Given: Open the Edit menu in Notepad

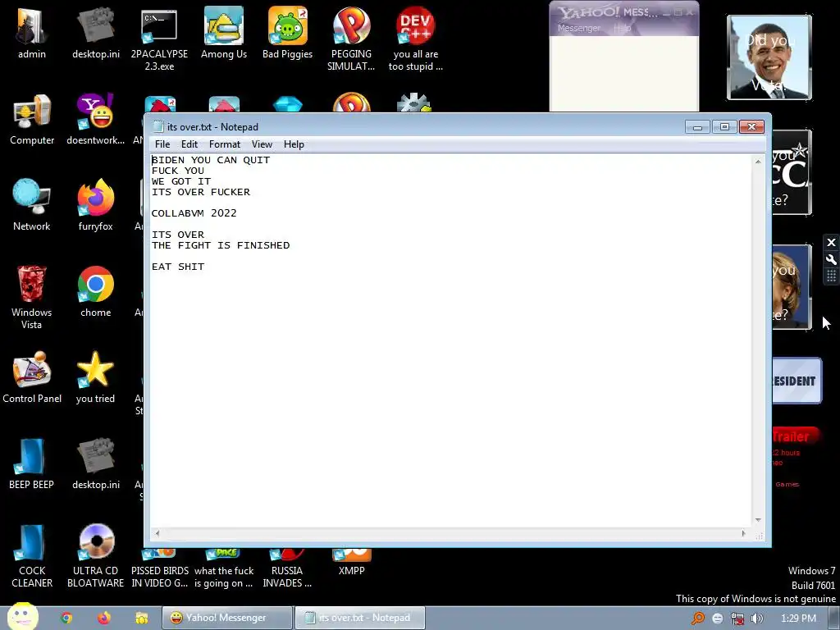Looking at the screenshot, I should coord(189,144).
